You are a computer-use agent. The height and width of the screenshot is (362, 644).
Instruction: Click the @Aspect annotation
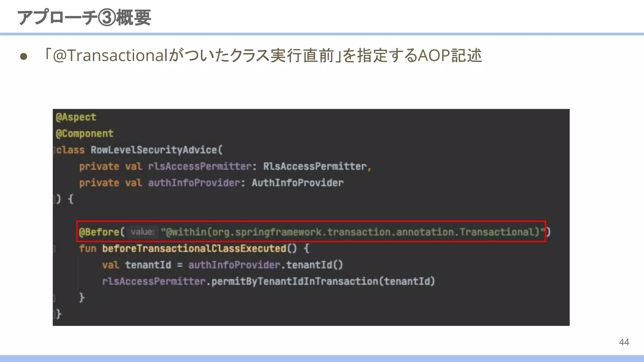tap(76, 117)
